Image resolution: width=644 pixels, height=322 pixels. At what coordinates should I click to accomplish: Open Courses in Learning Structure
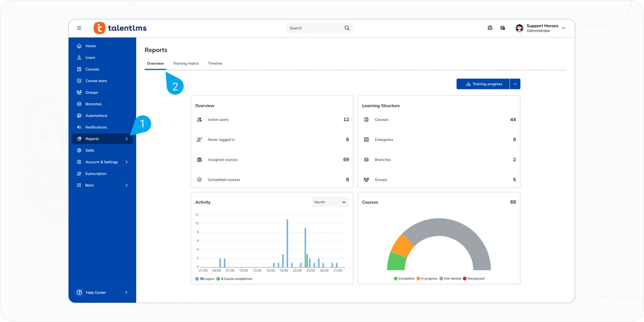(x=439, y=120)
